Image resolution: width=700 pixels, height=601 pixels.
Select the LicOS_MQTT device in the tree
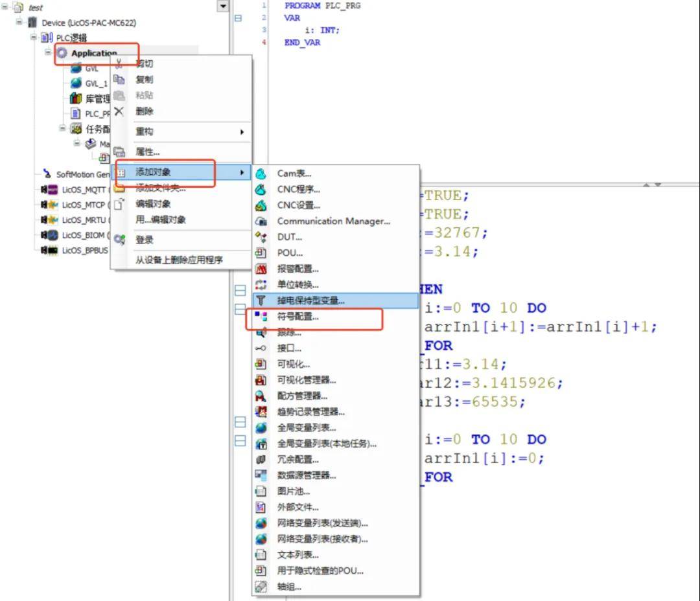click(x=83, y=190)
